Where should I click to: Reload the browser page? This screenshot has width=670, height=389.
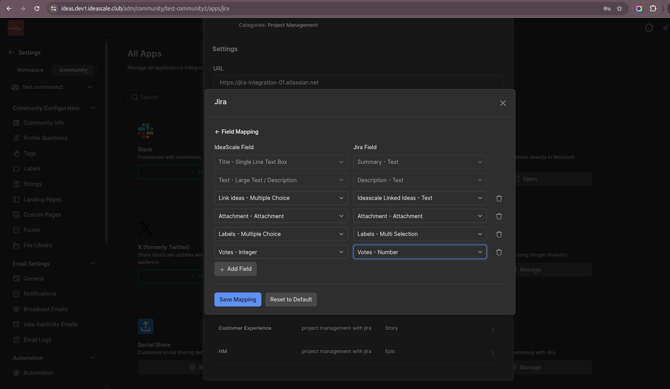click(x=37, y=9)
